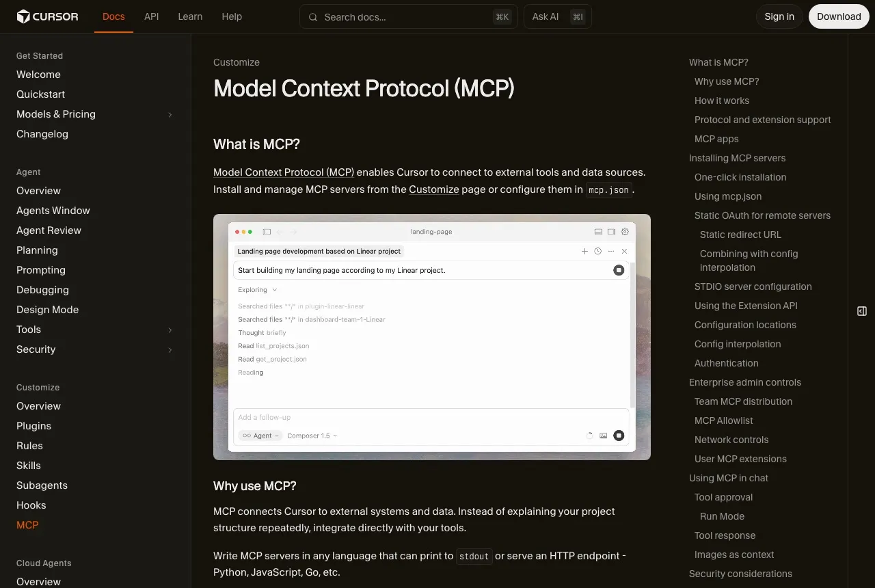The image size is (875, 588).
Task: Jump to 'MCP Allowlist' section
Action: click(724, 420)
